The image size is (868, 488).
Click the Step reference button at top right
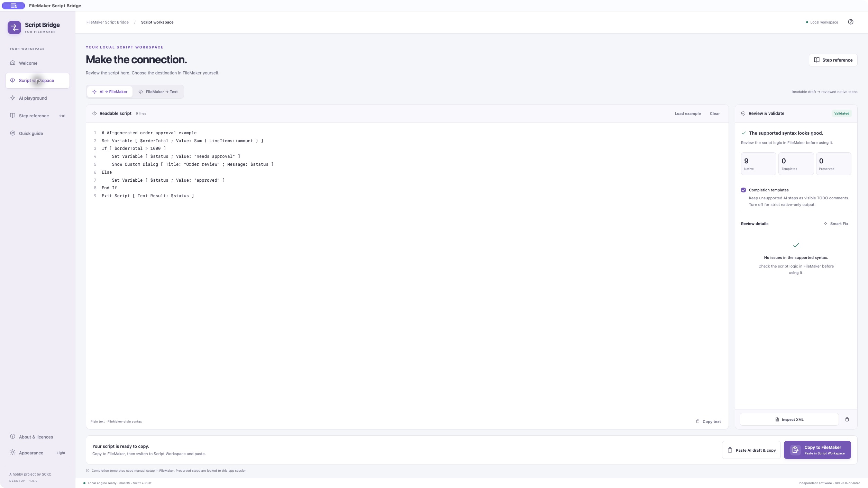[833, 60]
